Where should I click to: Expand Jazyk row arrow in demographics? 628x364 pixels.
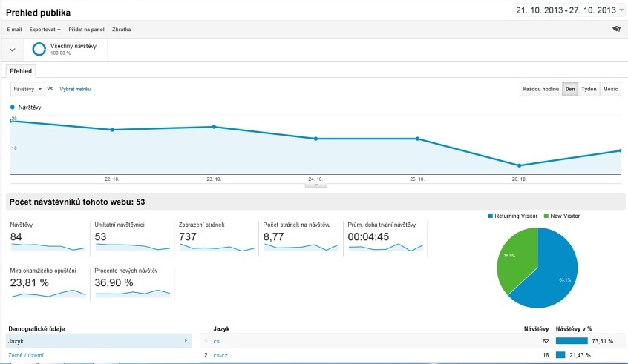click(x=186, y=341)
